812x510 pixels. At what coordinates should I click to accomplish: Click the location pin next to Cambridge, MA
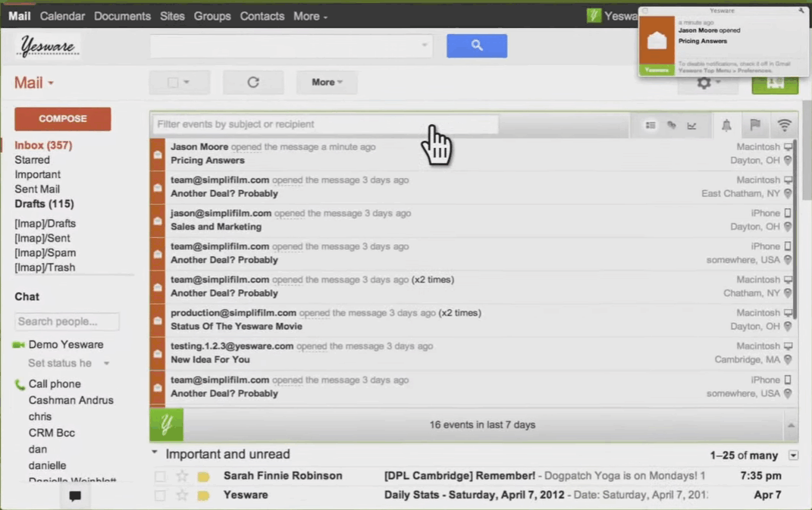788,360
